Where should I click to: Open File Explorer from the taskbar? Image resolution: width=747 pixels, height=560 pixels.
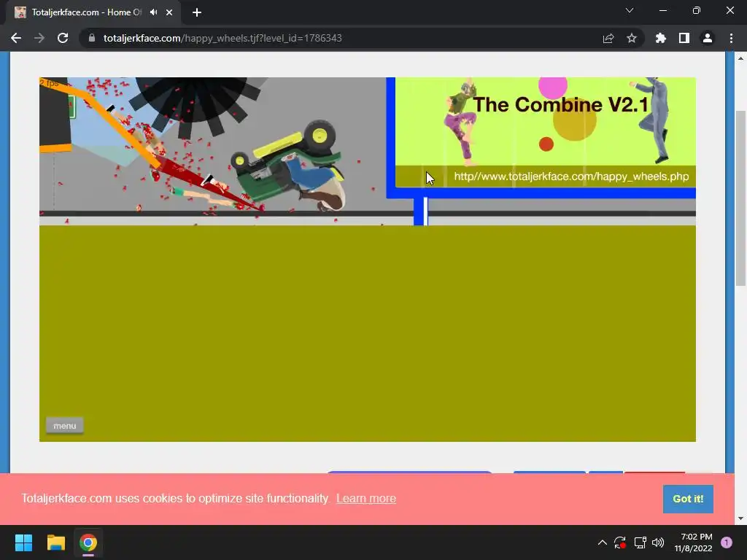click(55, 542)
